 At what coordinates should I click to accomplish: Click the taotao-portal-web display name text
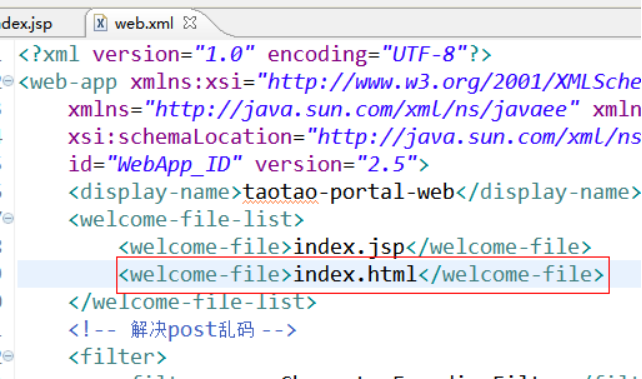click(x=348, y=192)
